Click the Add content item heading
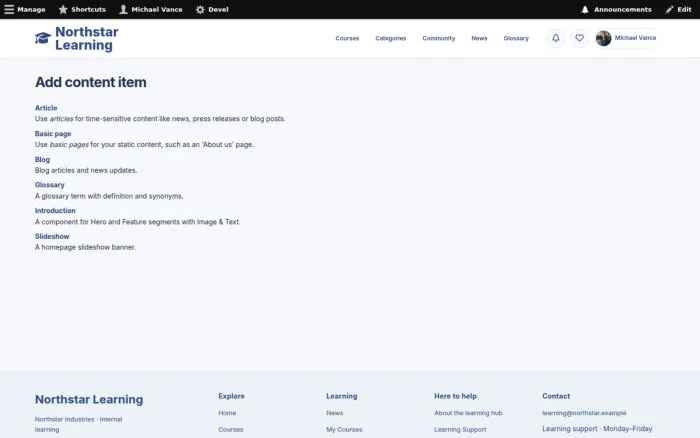The image size is (700, 438). pos(91,82)
